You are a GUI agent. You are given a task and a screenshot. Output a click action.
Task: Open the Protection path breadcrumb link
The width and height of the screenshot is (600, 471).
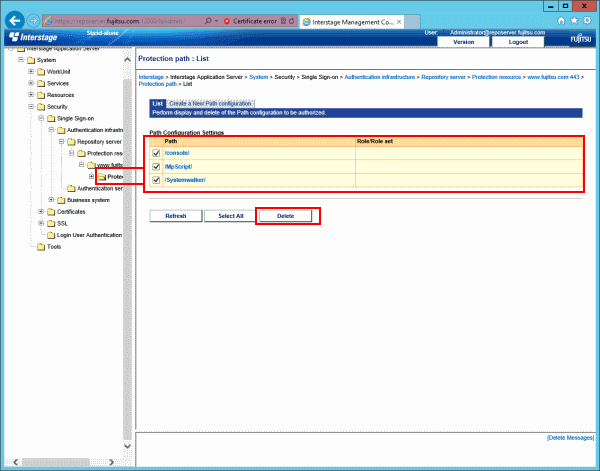coord(158,84)
